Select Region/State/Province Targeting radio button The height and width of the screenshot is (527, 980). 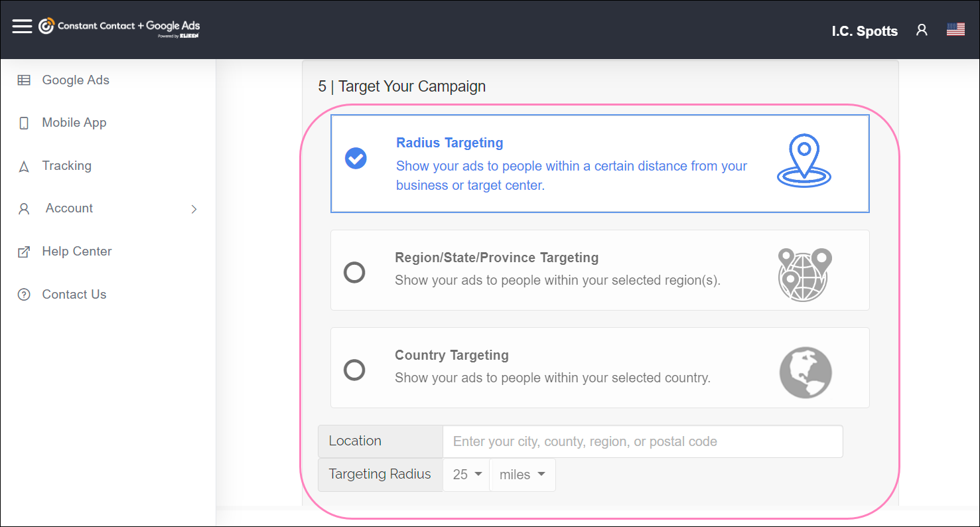354,272
